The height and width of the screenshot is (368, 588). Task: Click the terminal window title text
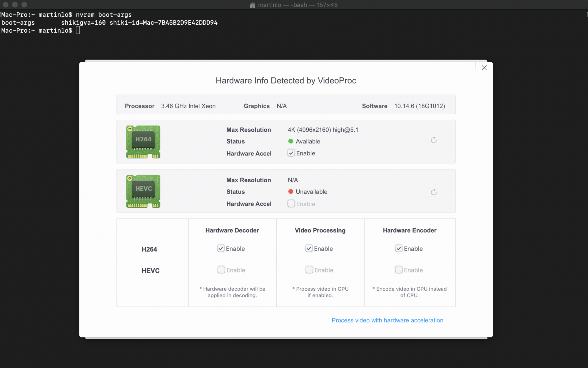[298, 5]
